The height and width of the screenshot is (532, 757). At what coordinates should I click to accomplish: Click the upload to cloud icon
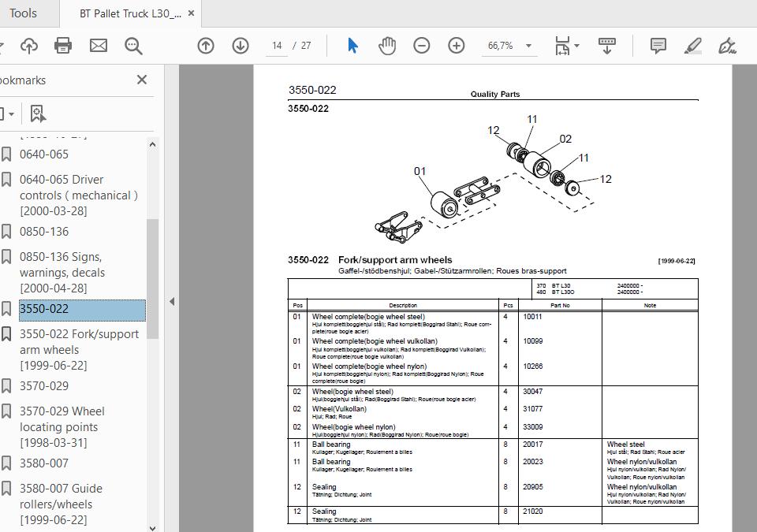point(29,46)
